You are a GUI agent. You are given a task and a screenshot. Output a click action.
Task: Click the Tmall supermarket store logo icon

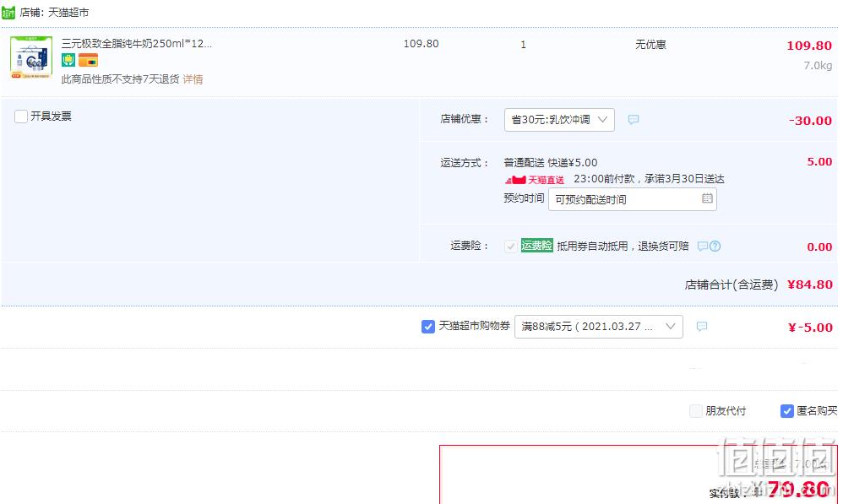coord(8,12)
